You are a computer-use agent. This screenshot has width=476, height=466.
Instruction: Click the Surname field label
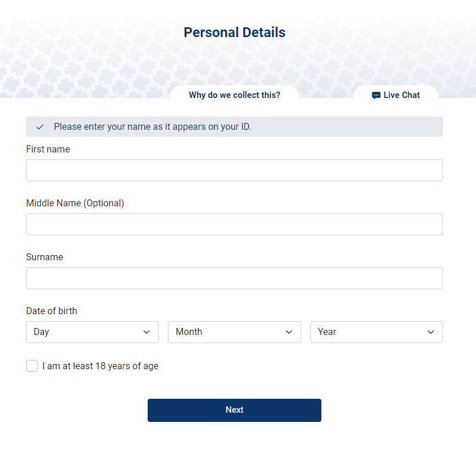45,257
